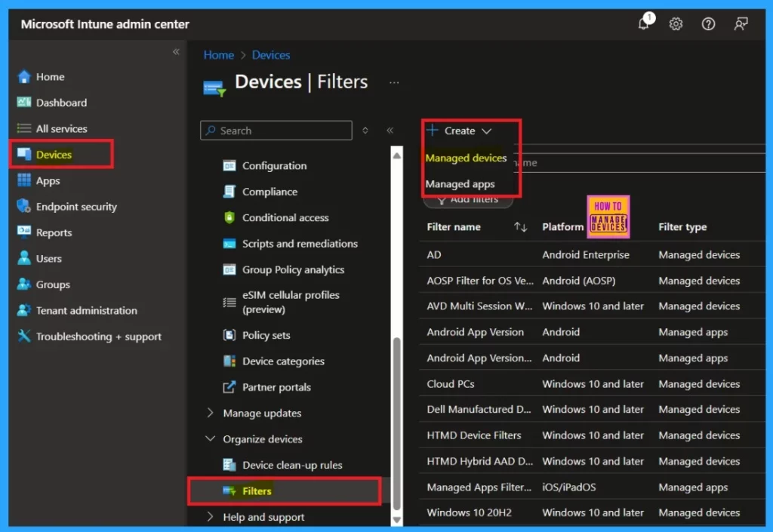
Task: Click the Scripts and remediations icon
Action: tap(229, 244)
